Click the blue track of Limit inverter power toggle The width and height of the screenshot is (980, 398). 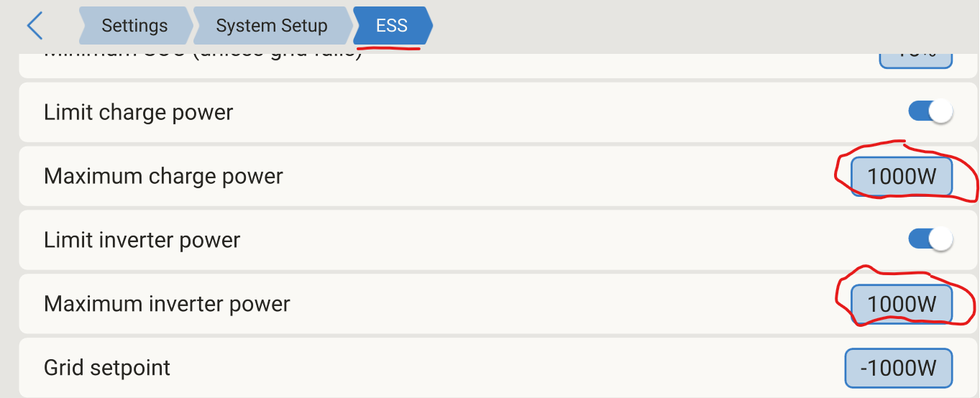[918, 239]
